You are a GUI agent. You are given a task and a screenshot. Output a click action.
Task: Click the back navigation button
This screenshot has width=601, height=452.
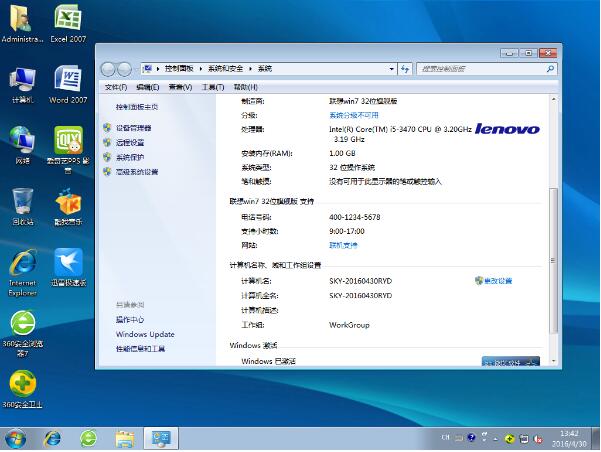(x=108, y=69)
